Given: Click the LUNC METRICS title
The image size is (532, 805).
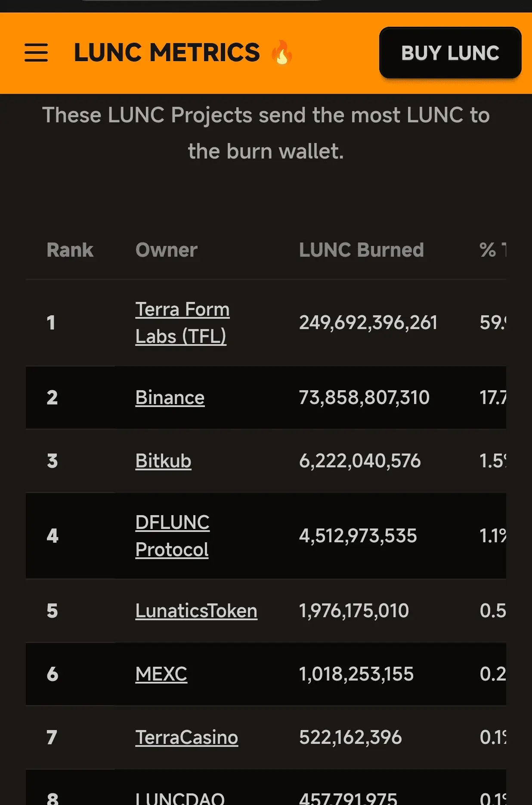Looking at the screenshot, I should (x=167, y=53).
